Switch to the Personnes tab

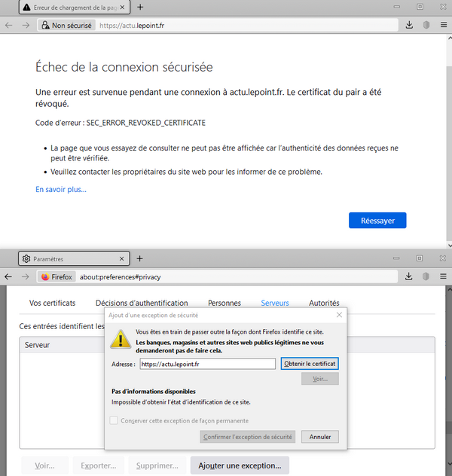[224, 303]
